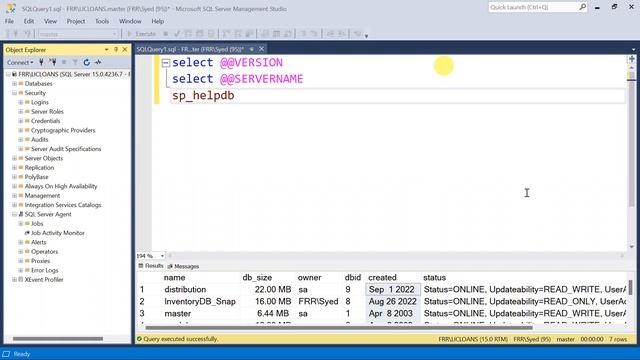Collapse the select statement outline box

(166, 63)
